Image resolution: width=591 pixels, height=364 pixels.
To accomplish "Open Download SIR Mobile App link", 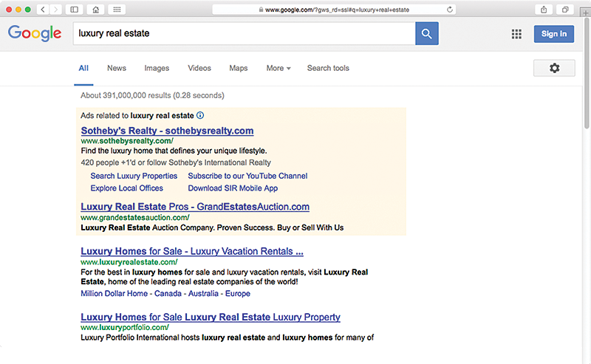I will coord(233,188).
